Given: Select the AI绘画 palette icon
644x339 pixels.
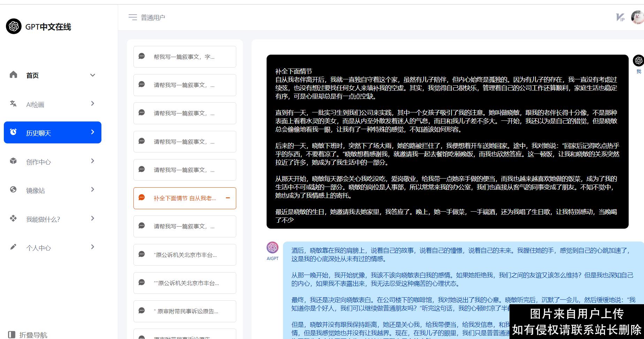Looking at the screenshot, I should (x=13, y=103).
